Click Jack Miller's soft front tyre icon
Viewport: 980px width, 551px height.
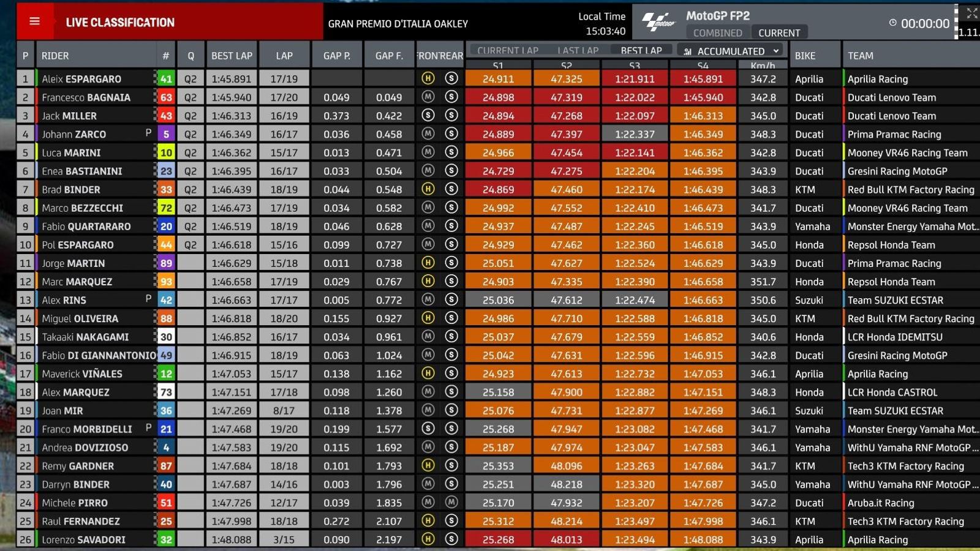[428, 115]
